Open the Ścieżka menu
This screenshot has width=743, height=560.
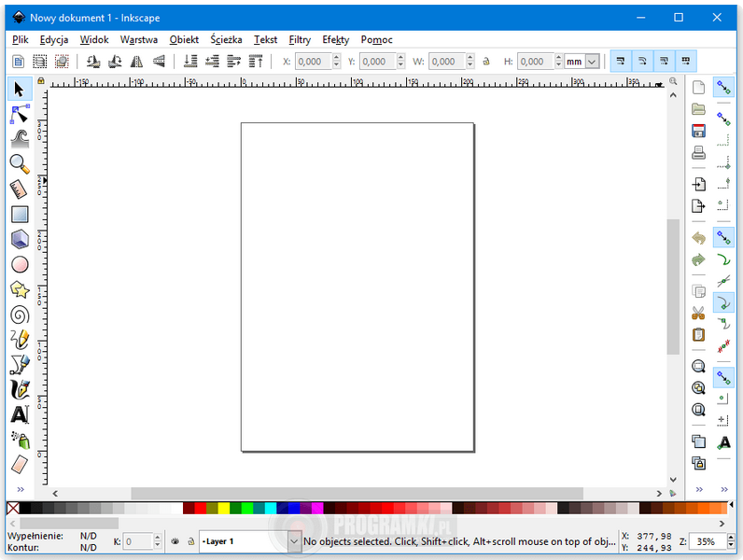[227, 40]
